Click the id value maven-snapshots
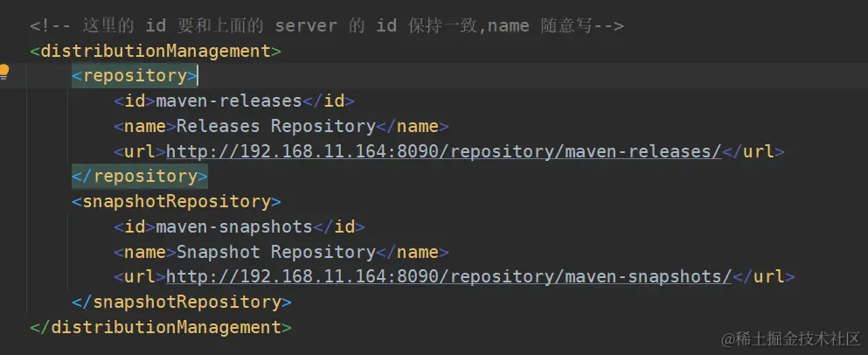 (234, 226)
